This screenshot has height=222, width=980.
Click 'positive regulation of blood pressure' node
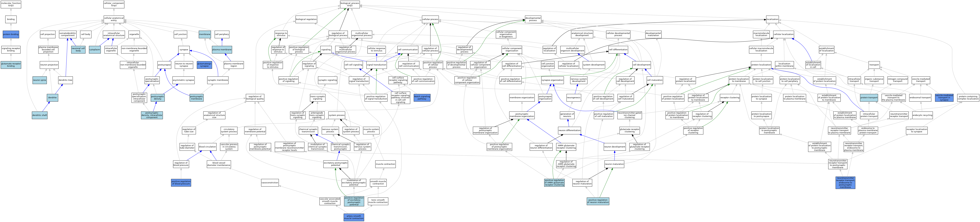[181, 183]
